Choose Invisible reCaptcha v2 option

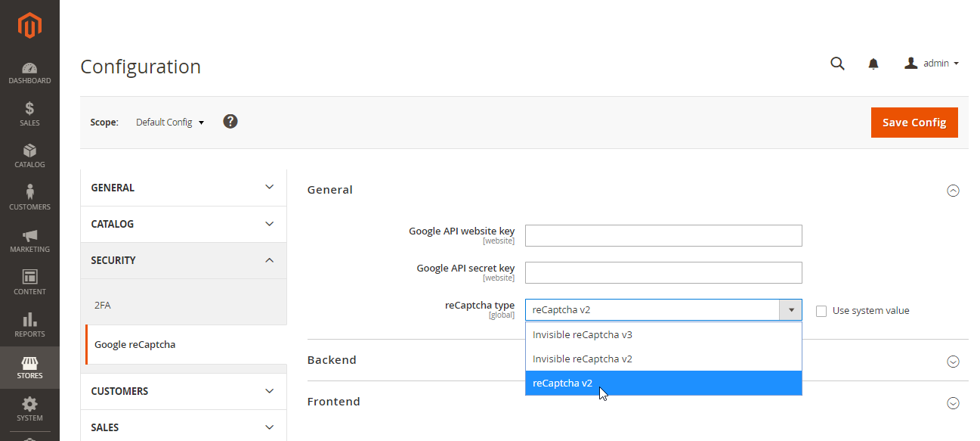(663, 359)
